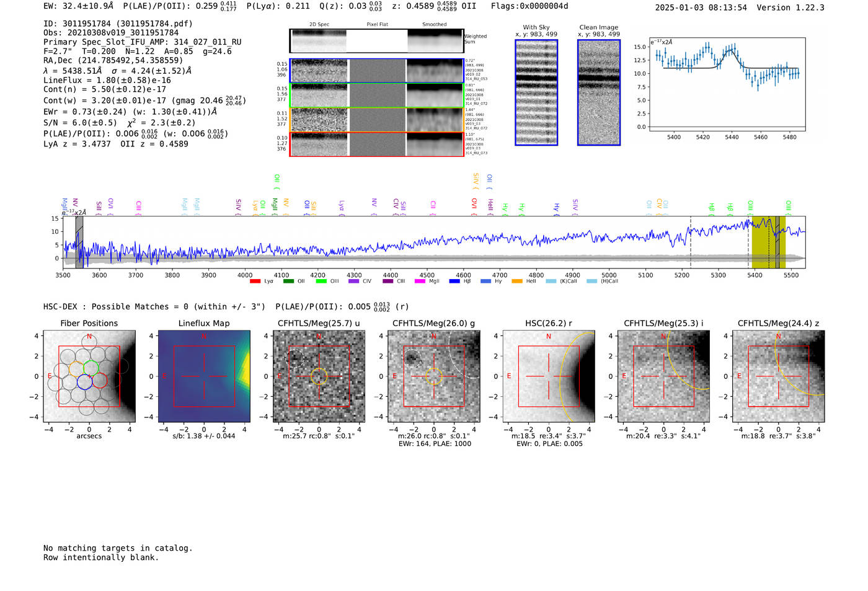Select the RA,Dec coordinates line
Image resolution: width=868 pixels, height=591 pixels.
pyautogui.click(x=113, y=61)
